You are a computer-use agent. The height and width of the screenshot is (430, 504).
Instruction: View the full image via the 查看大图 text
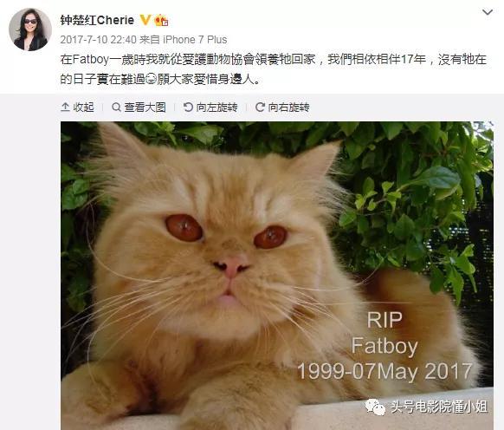145,107
